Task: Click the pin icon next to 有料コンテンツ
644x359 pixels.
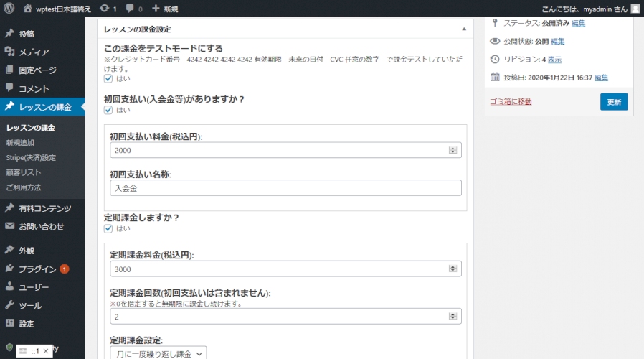Action: point(10,208)
